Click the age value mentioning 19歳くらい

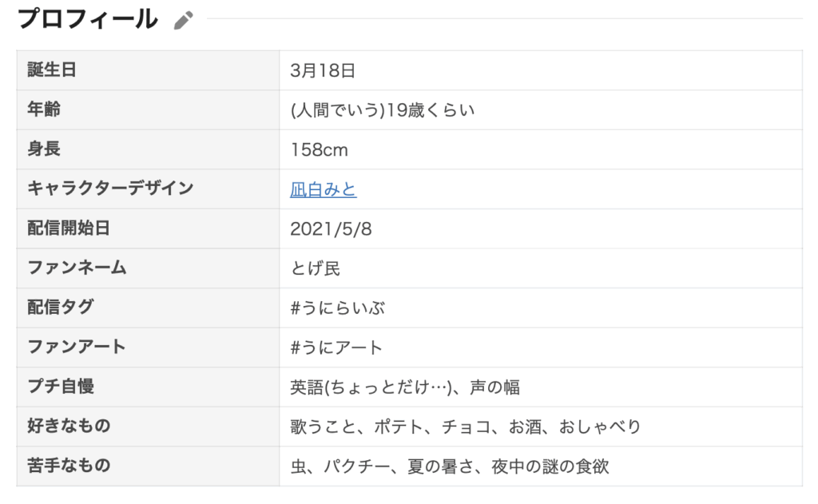click(x=383, y=110)
